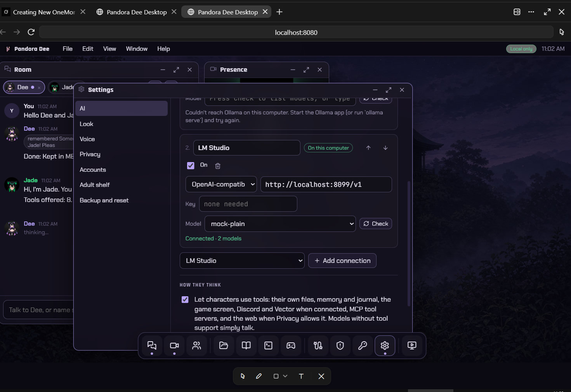Open the OpenAI-compatible type dropdown

221,184
